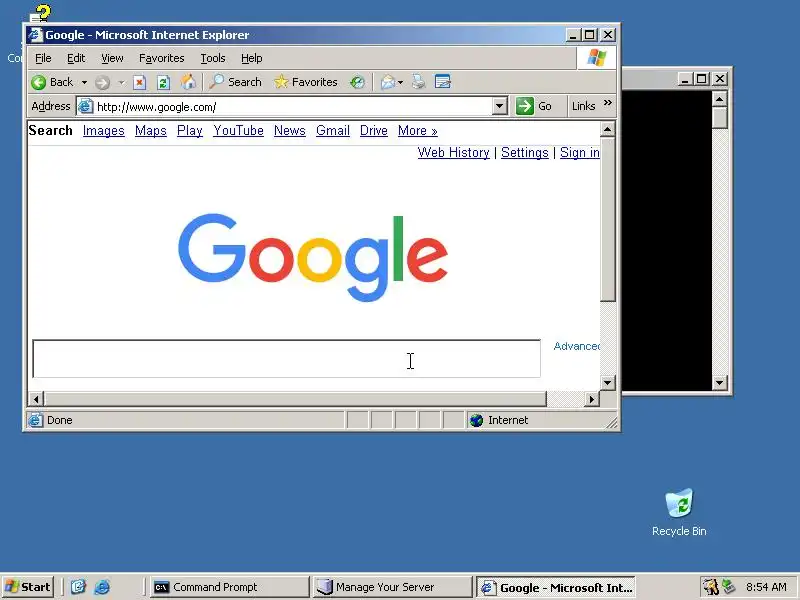Open the Gmail link
Viewport: 800px width, 600px height.
333,131
